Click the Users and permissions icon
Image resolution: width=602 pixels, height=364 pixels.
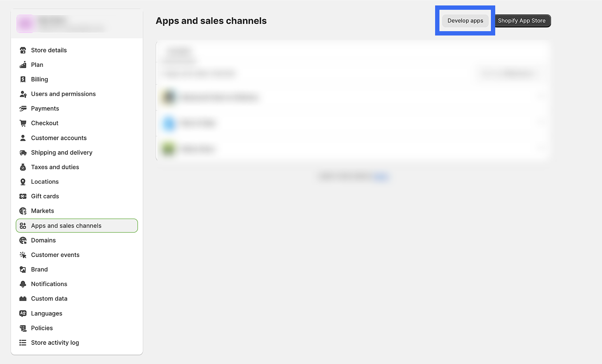click(23, 94)
